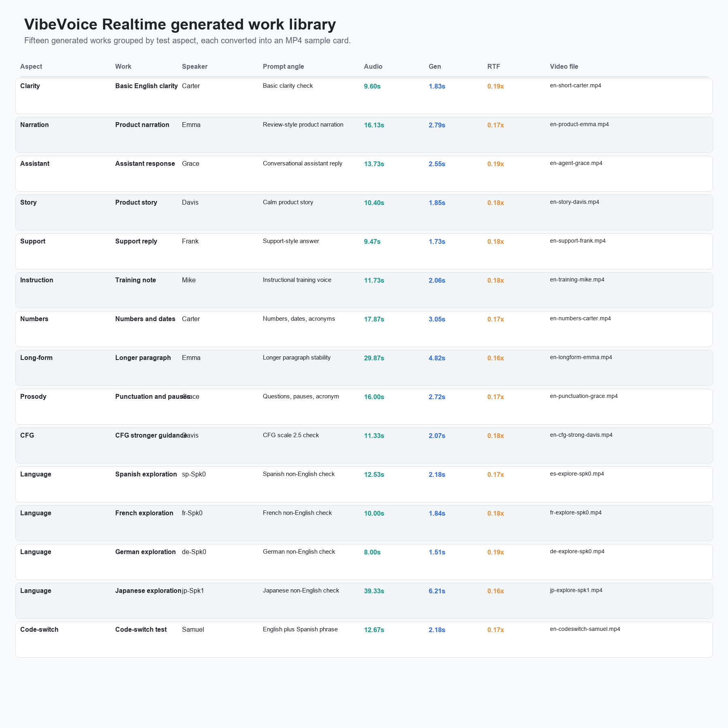Click the 39.33s audio duration value
The image size is (728, 728).
[374, 591]
